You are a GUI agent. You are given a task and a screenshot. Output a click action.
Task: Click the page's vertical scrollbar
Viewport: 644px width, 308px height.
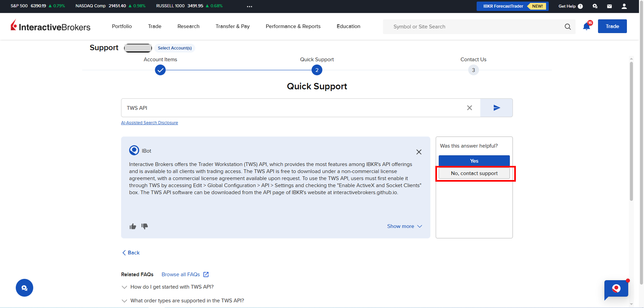[x=631, y=132]
